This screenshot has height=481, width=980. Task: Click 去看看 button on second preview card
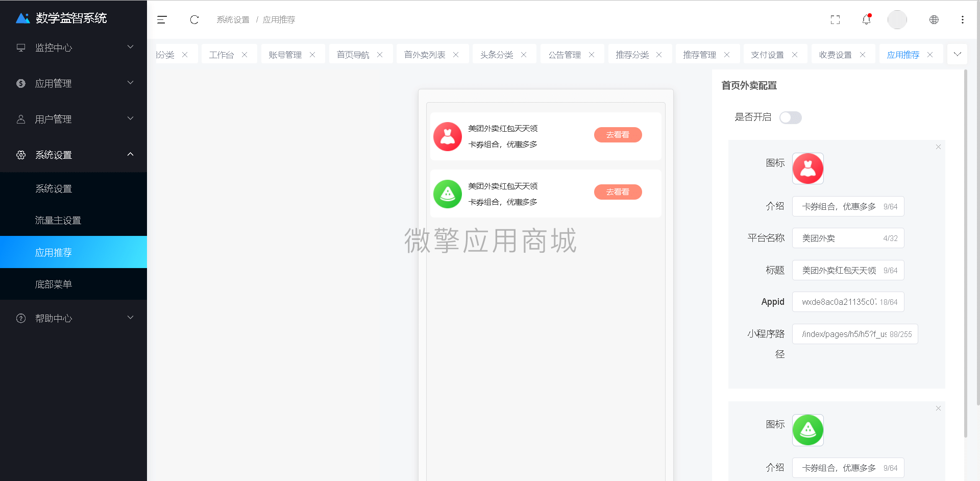click(x=618, y=192)
